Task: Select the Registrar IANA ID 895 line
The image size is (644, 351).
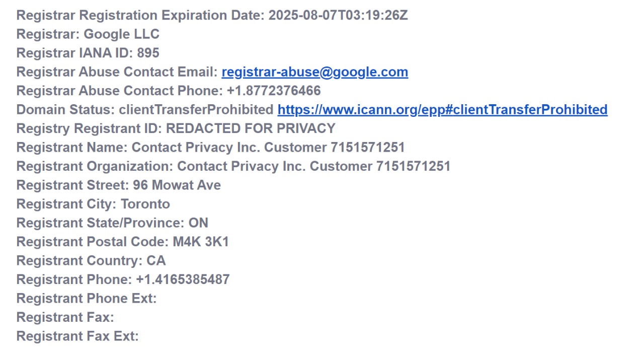Action: [x=88, y=53]
